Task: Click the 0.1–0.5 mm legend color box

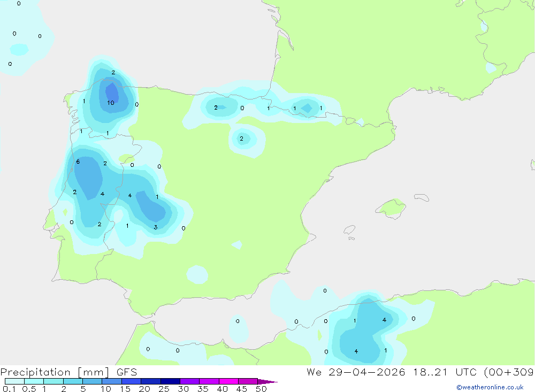Action: (x=14, y=381)
